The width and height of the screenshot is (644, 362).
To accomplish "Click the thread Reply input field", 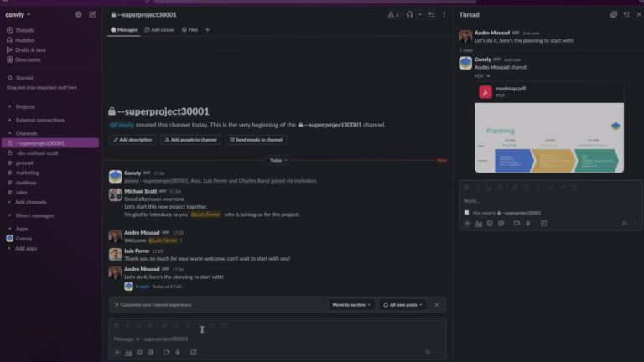I will (550, 201).
